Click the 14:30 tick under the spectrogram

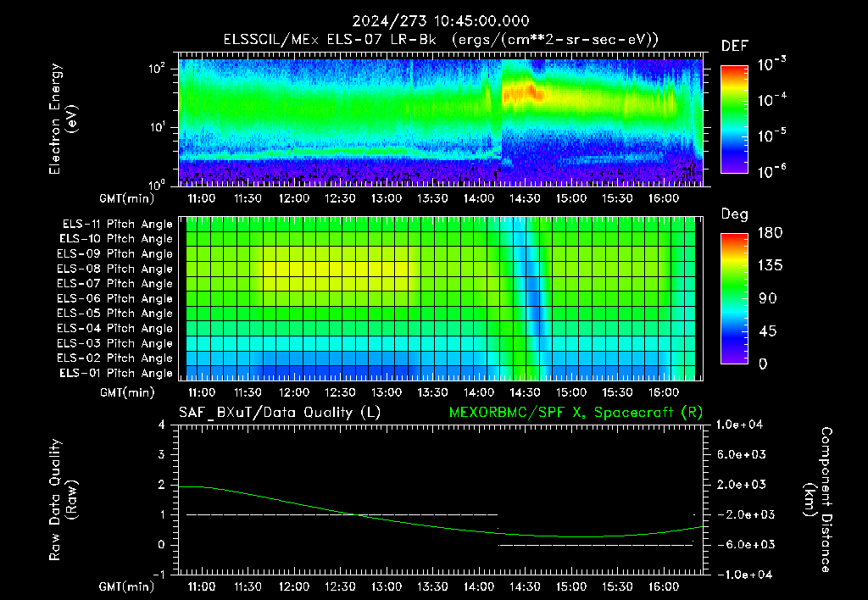coord(525,198)
